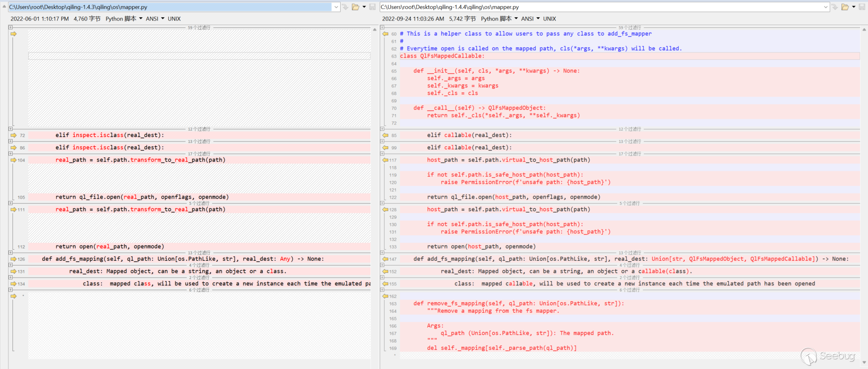Viewport: 868px width, 369px height.
Task: Copy right line 85 to left arrow
Action: (x=385, y=135)
